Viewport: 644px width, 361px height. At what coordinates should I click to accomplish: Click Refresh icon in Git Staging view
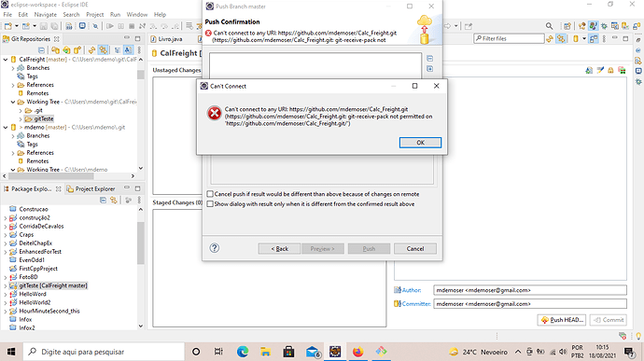pos(550,38)
